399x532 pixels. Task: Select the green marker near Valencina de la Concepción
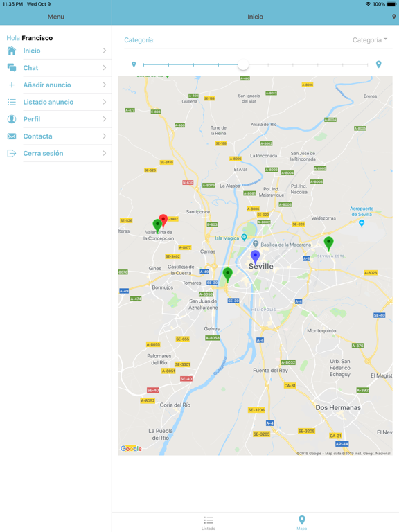coord(157,225)
